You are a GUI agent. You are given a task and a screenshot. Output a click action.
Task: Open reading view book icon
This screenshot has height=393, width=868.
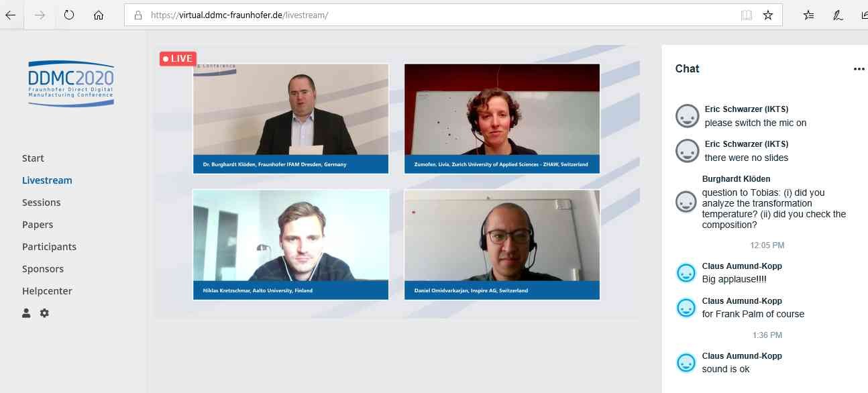(747, 15)
